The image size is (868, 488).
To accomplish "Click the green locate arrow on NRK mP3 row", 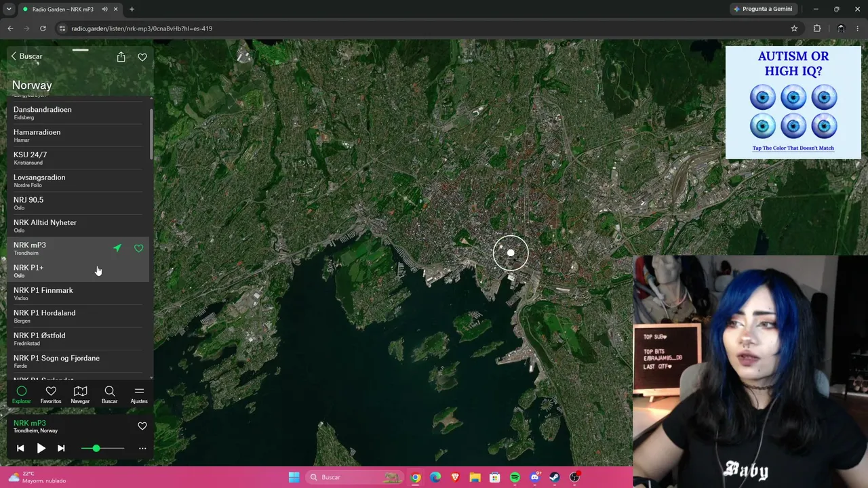I will pos(117,249).
